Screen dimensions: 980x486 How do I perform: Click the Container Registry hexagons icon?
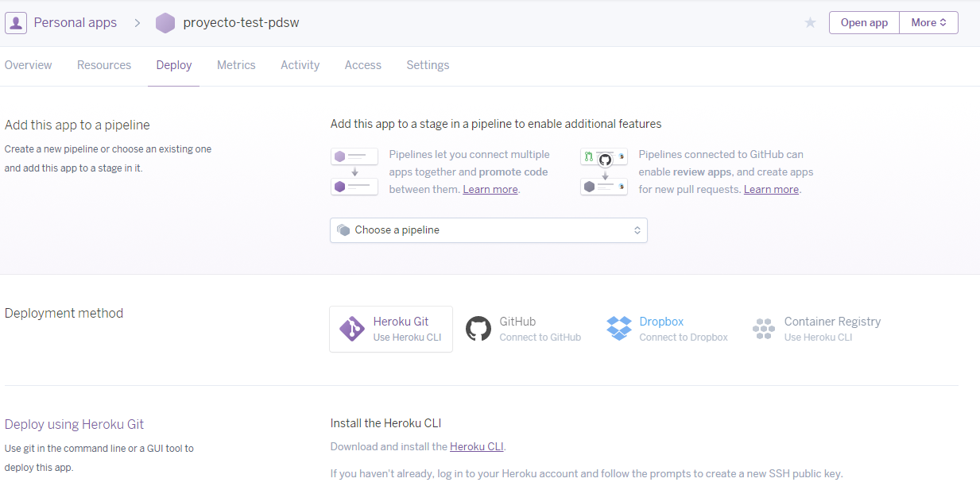pos(764,329)
